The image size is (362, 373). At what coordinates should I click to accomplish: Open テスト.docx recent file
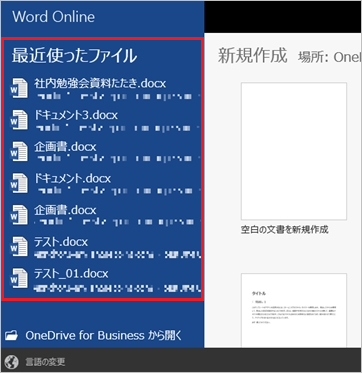coord(61,242)
